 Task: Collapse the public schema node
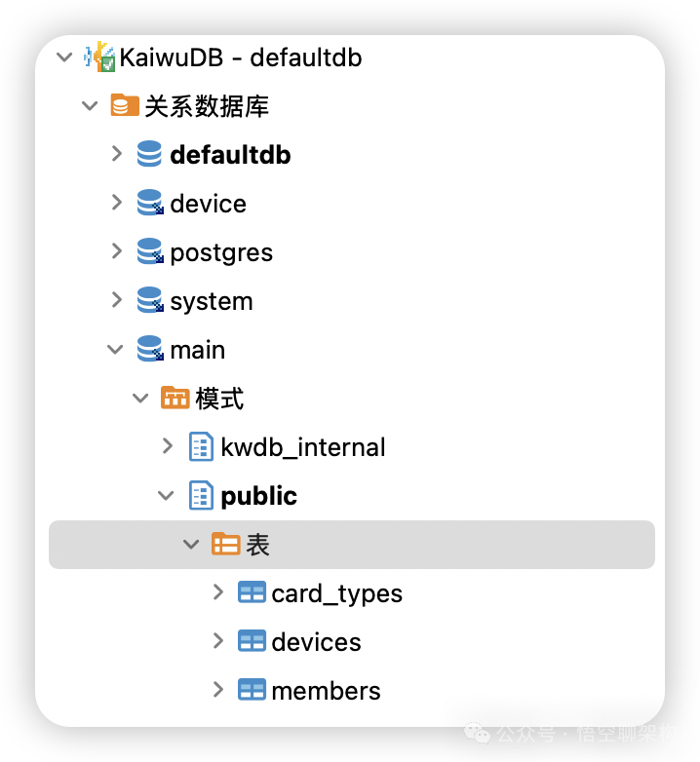click(167, 495)
